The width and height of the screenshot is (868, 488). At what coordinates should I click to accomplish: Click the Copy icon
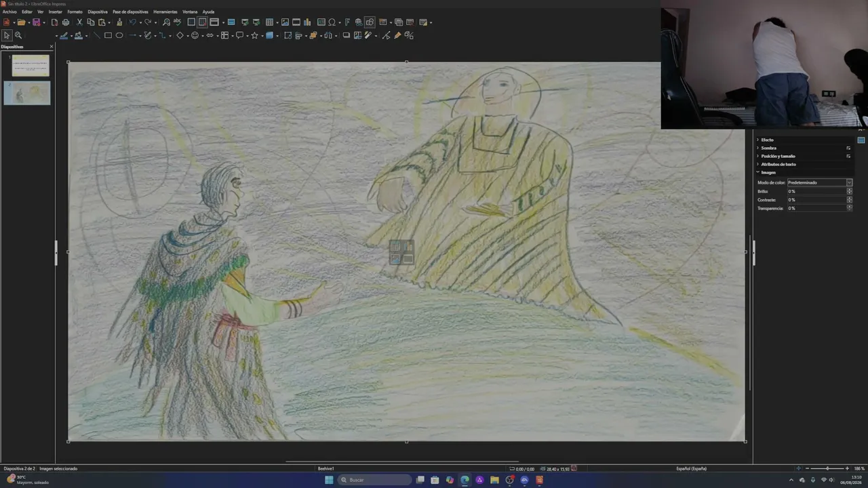pyautogui.click(x=91, y=22)
